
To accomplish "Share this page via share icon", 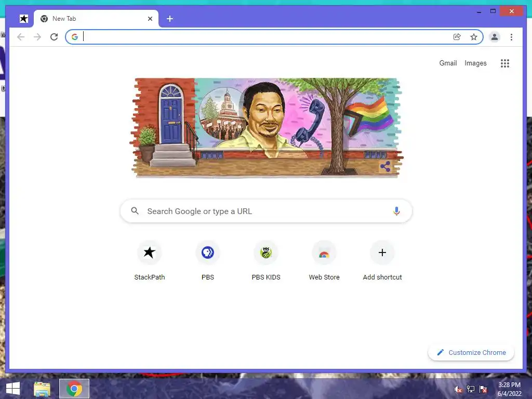I will pos(457,37).
